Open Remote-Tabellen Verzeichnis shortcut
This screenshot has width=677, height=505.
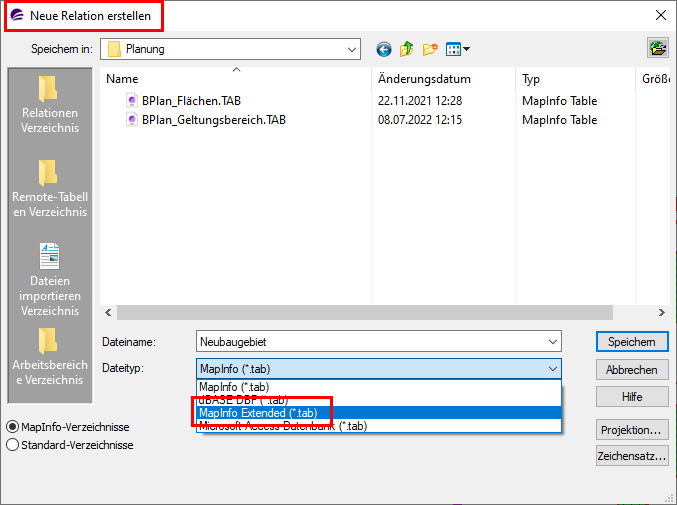click(x=49, y=188)
